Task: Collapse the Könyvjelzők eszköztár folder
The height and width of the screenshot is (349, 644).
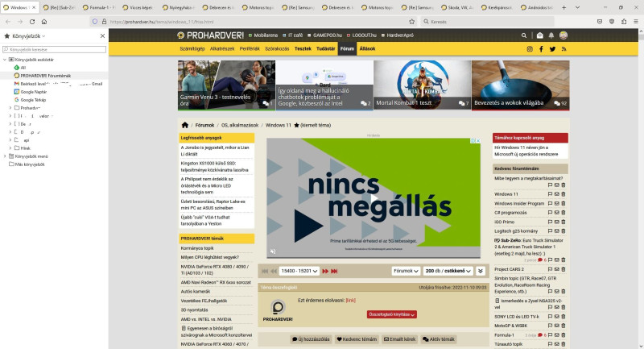Action: [5, 60]
